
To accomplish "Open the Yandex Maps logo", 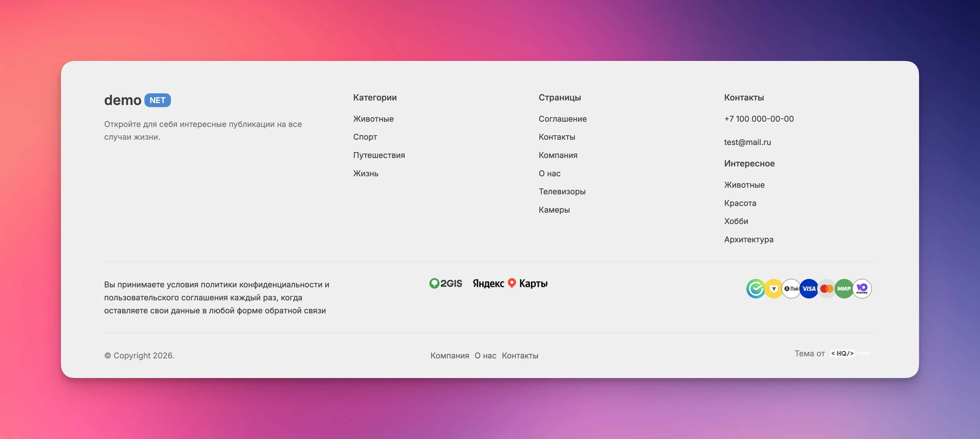I will click(510, 283).
